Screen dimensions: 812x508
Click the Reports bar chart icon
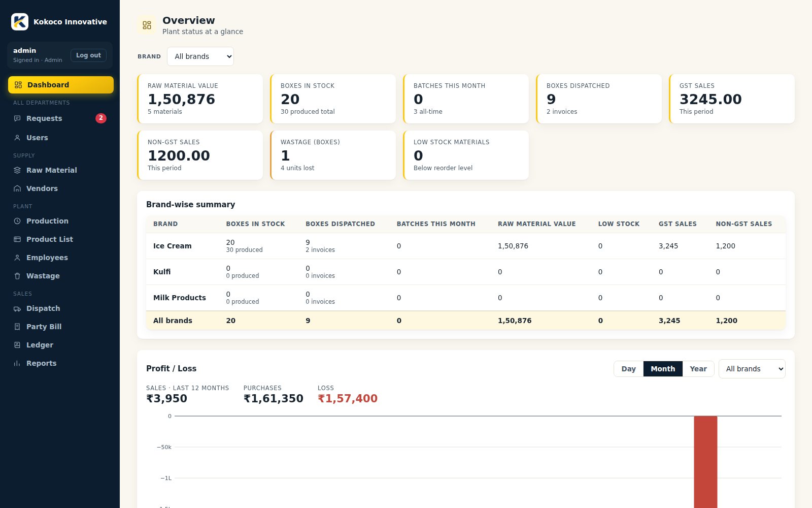click(x=17, y=363)
